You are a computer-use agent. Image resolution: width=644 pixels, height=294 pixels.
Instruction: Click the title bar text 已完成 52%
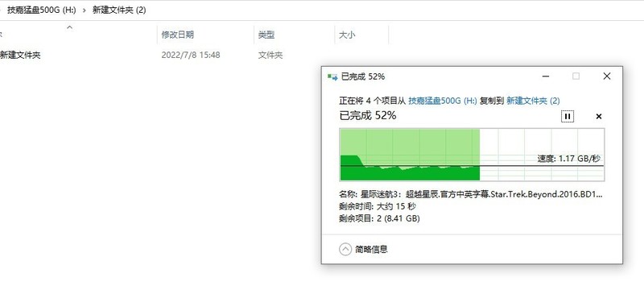pyautogui.click(x=363, y=77)
